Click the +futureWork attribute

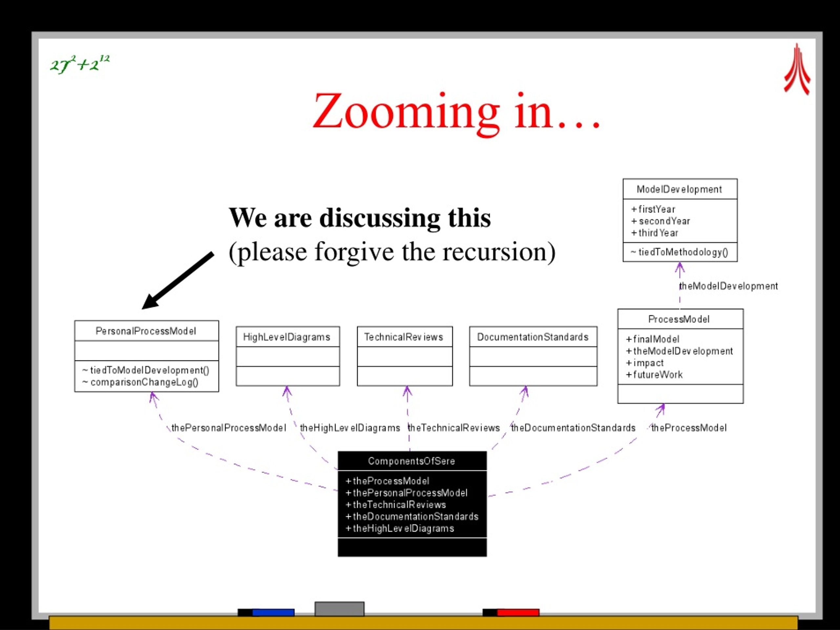tap(654, 375)
